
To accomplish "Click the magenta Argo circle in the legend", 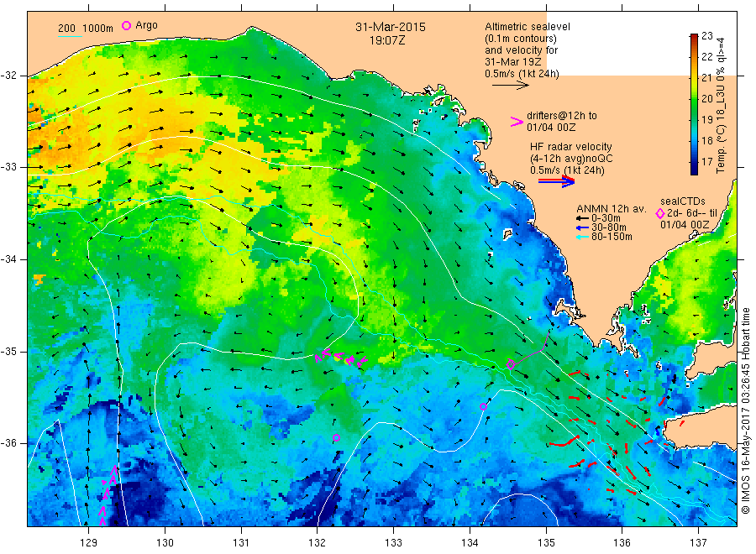I will (x=126, y=25).
